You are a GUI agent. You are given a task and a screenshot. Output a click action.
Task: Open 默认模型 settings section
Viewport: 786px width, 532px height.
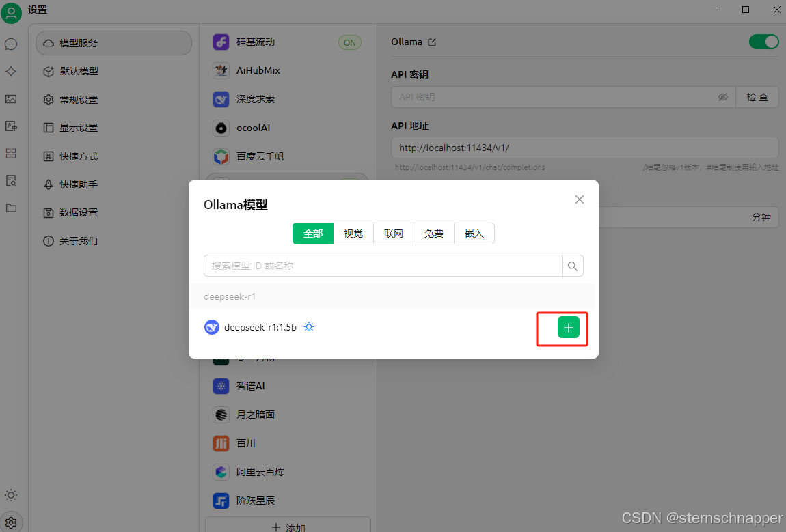pos(113,71)
